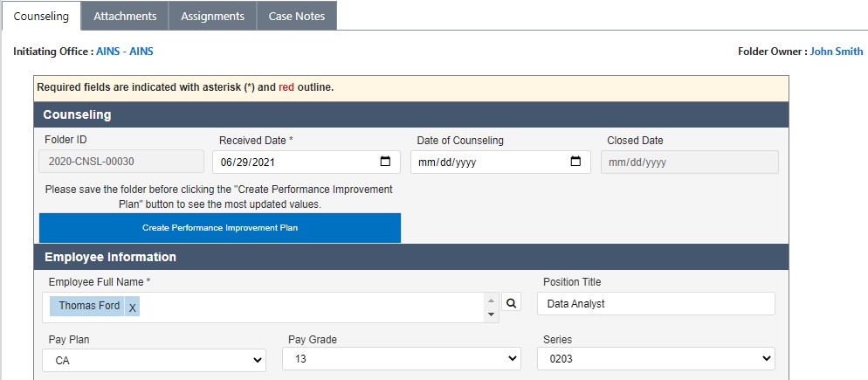Click the Position Title field Data Analyst
The image size is (868, 380).
click(x=656, y=303)
